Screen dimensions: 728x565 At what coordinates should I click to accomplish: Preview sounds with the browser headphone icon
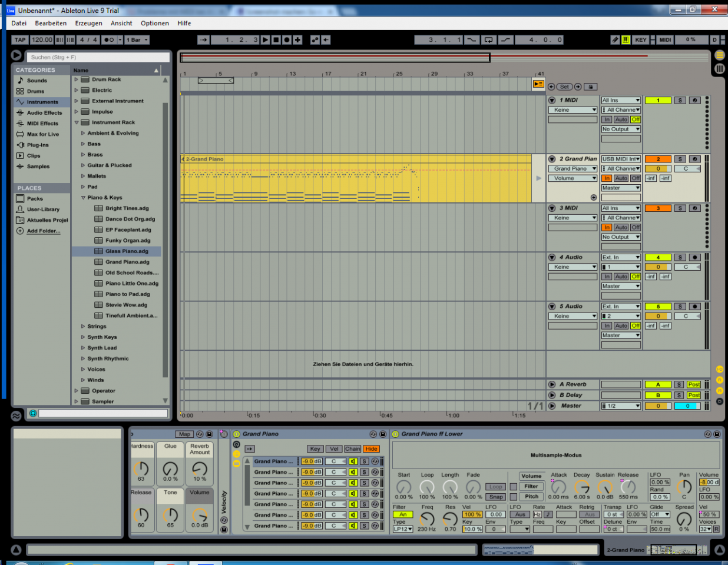33,413
